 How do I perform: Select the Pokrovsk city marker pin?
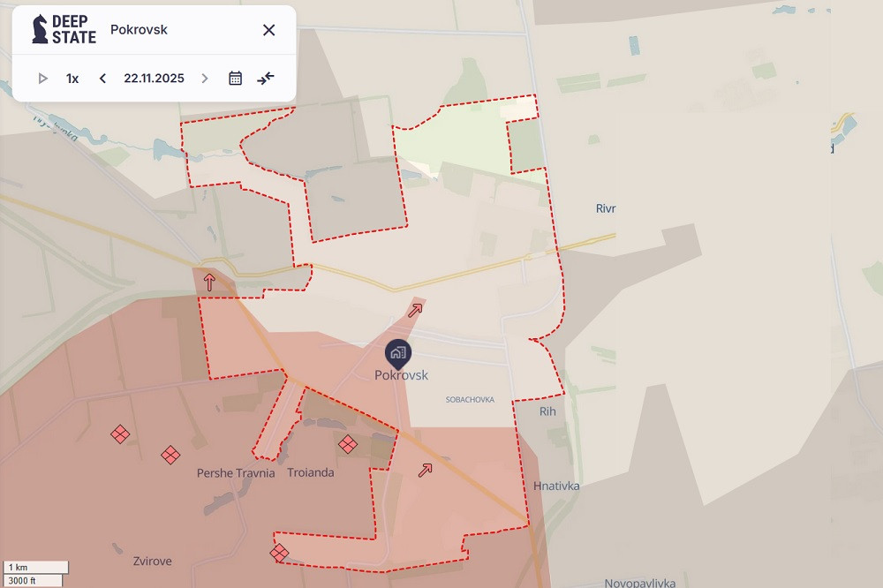point(398,353)
